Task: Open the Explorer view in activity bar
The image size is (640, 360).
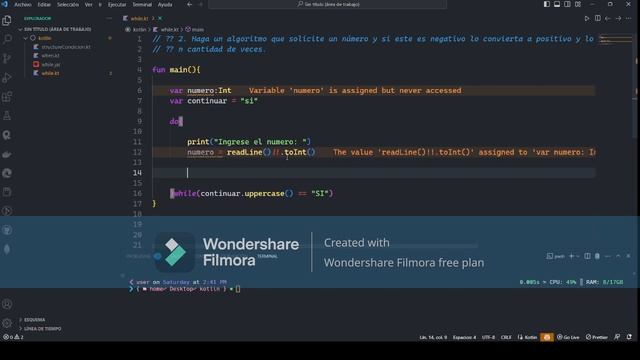Action: (x=7, y=20)
